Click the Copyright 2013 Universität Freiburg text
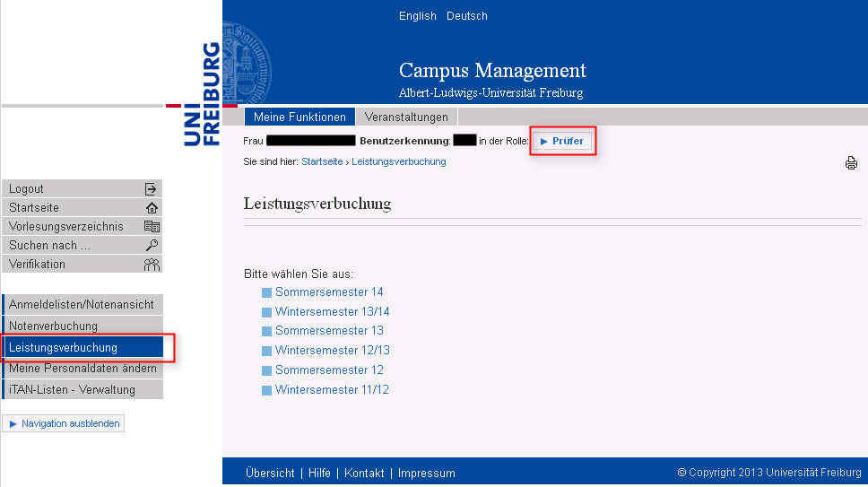The height and width of the screenshot is (487, 868). point(769,473)
